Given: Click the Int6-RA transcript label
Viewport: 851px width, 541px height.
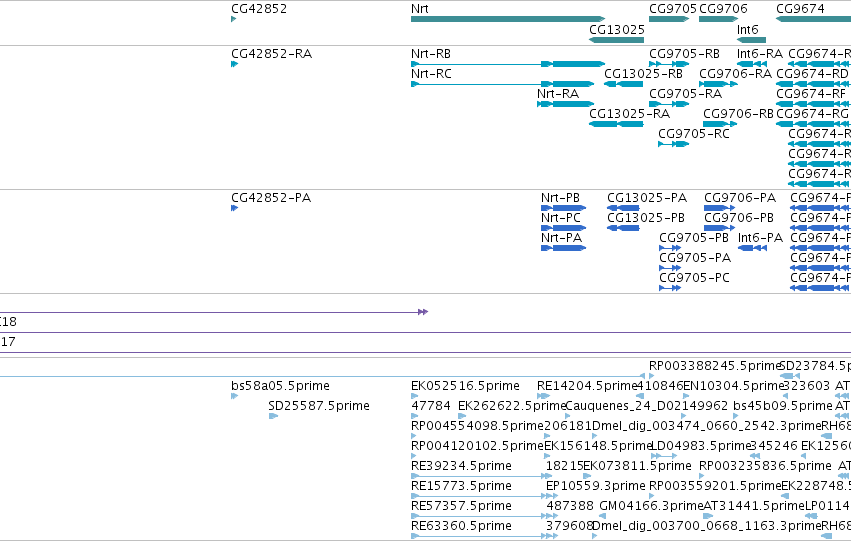Looking at the screenshot, I should (760, 54).
